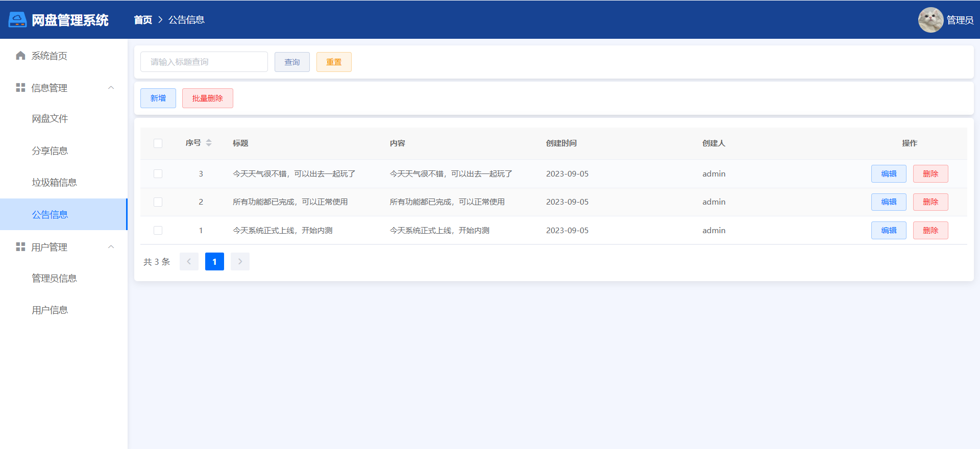Focus the 请输入标题查询 search field

point(204,62)
